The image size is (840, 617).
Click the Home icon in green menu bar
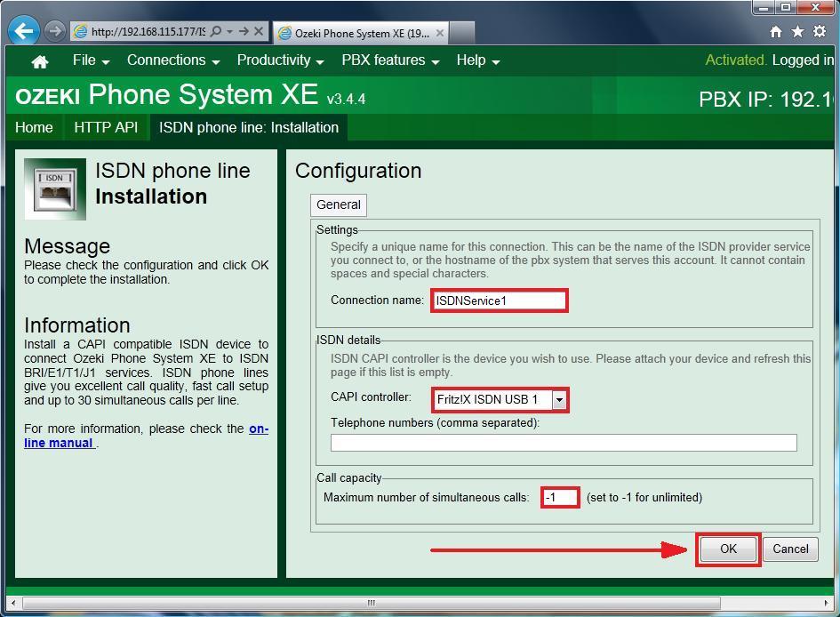[x=40, y=61]
